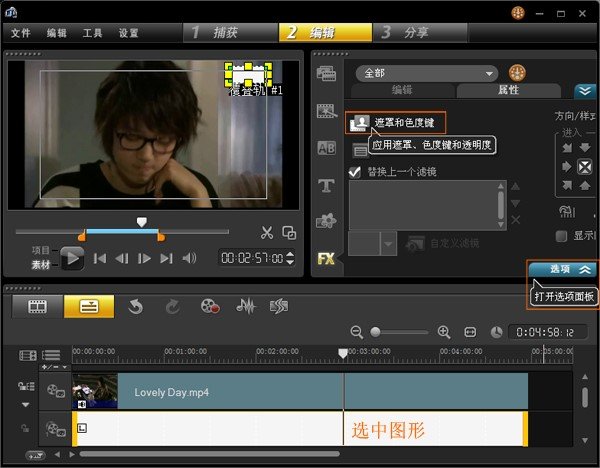Click fit project in timeline window icon
The width and height of the screenshot is (600, 468).
(x=471, y=332)
